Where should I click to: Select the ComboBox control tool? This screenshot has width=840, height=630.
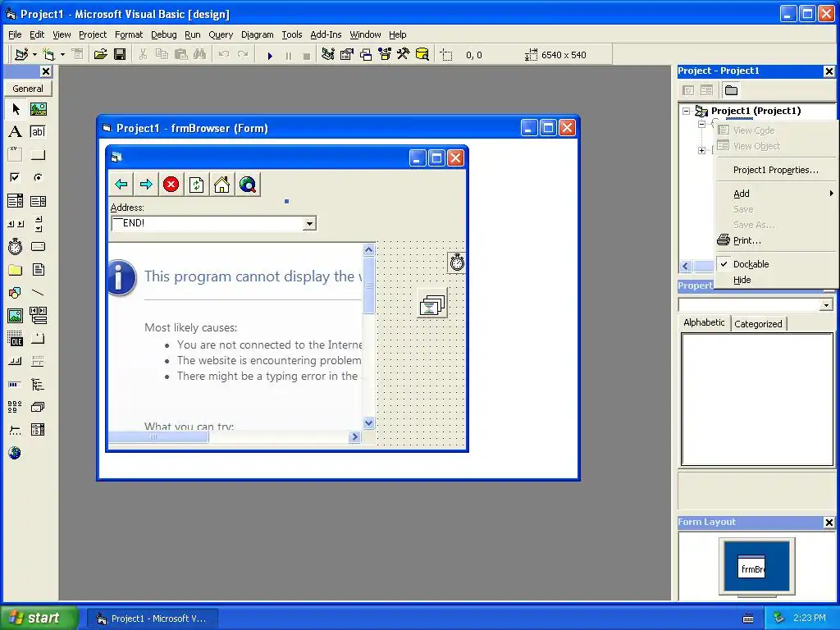16,201
